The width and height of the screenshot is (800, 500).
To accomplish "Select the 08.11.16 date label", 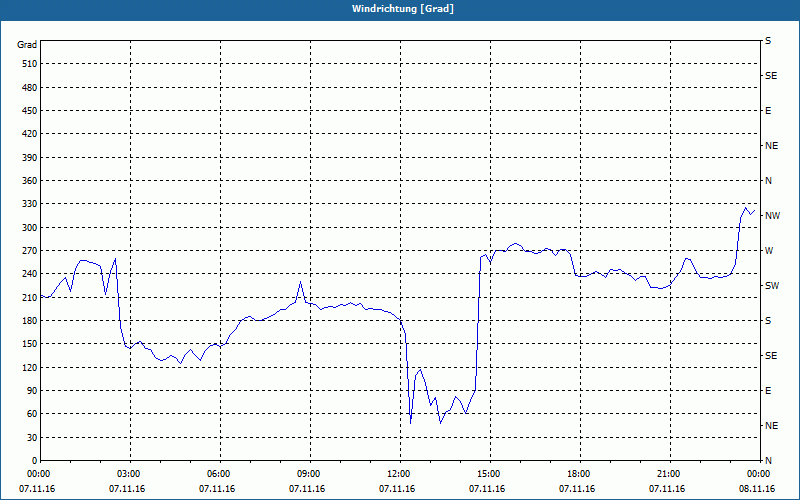I will [757, 489].
